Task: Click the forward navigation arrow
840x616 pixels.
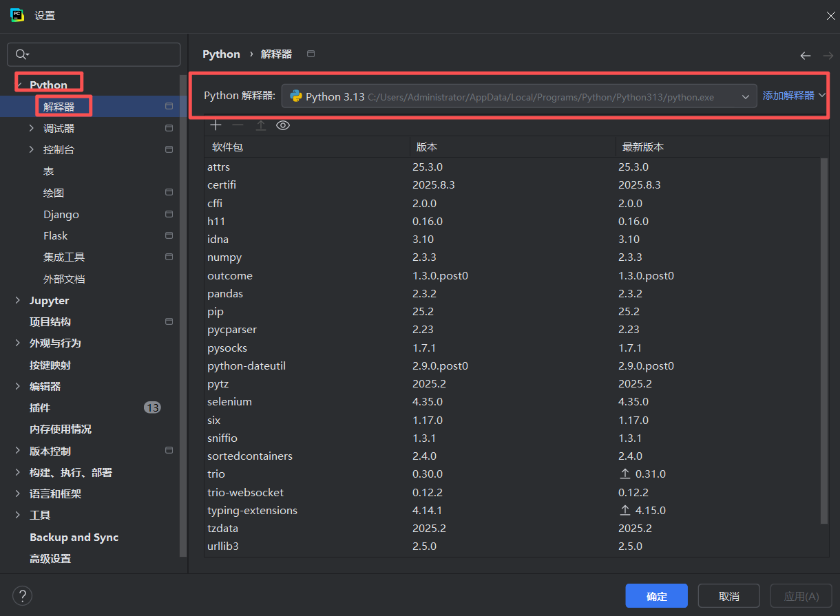Action: pos(828,55)
